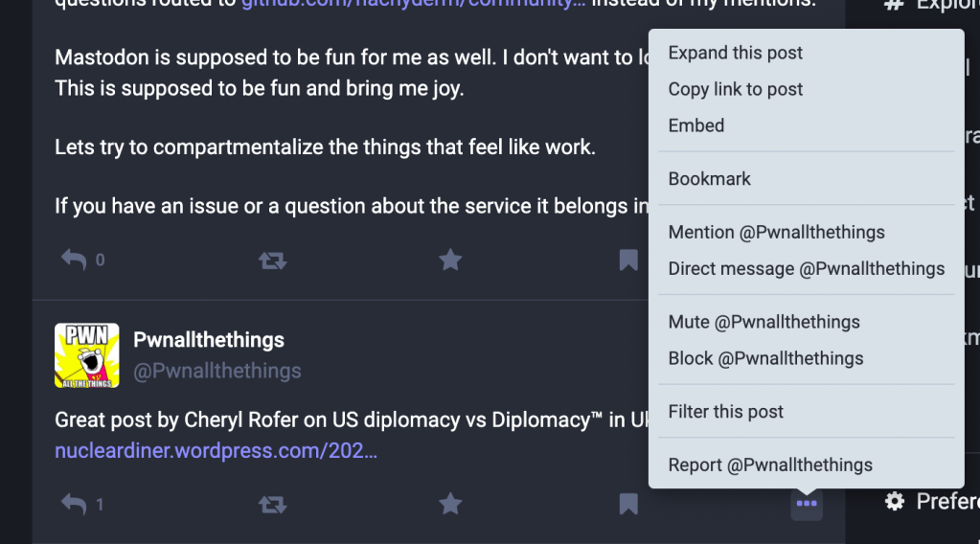
Task: Select 'Mute @Pwnallthethings' in menu
Action: [x=764, y=323]
